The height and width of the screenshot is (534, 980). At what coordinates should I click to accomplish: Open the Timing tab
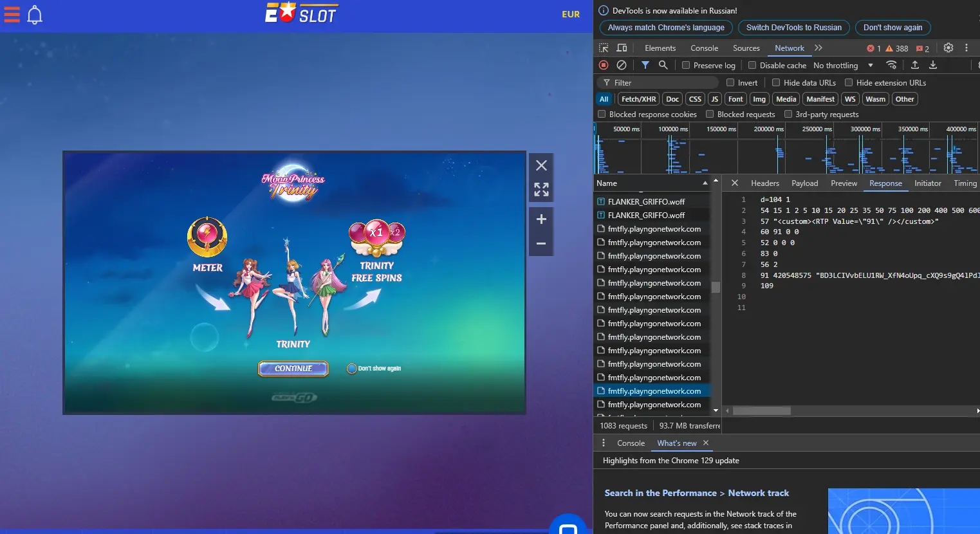point(965,183)
